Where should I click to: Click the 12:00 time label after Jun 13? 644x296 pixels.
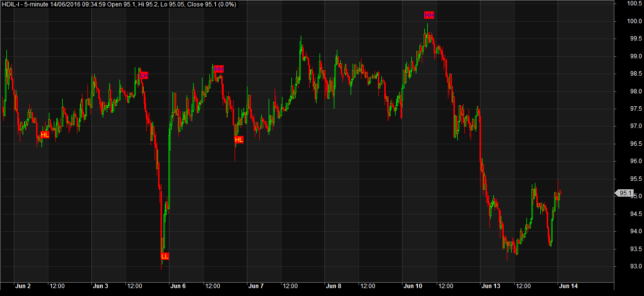coord(523,286)
